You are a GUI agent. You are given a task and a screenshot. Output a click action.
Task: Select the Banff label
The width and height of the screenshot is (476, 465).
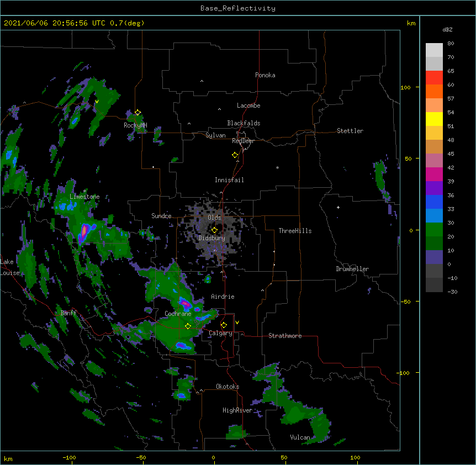pyautogui.click(x=68, y=313)
